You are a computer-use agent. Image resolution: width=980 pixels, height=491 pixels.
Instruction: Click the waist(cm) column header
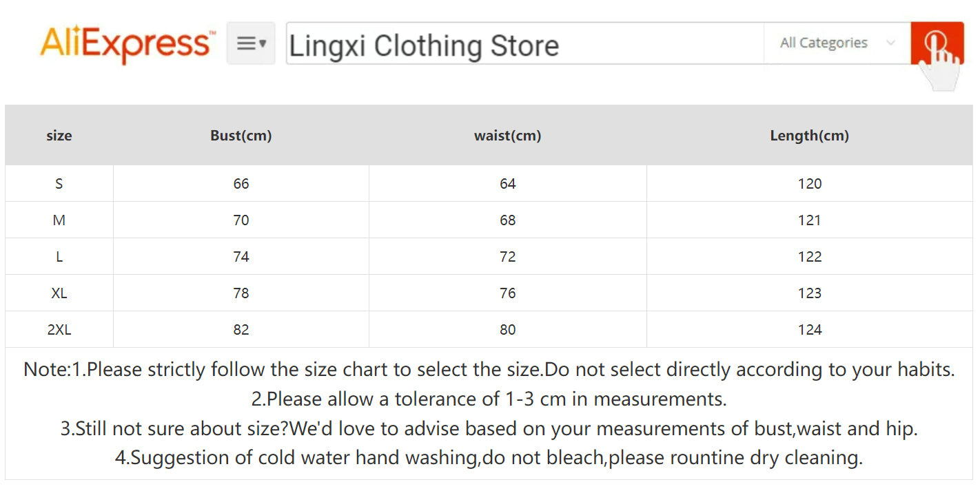507,136
